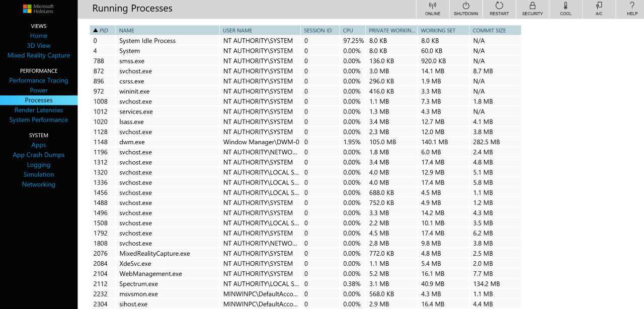
Task: Open the Home view
Action: click(38, 36)
